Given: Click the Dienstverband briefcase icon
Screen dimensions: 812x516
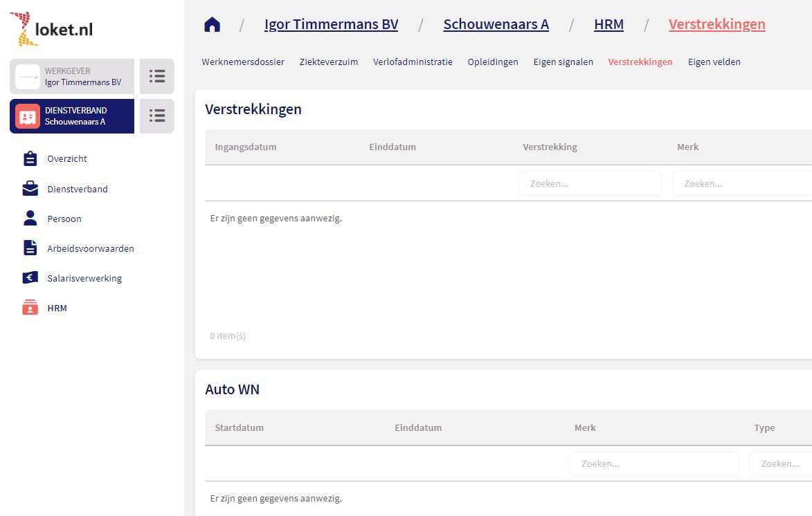Looking at the screenshot, I should pyautogui.click(x=30, y=189).
